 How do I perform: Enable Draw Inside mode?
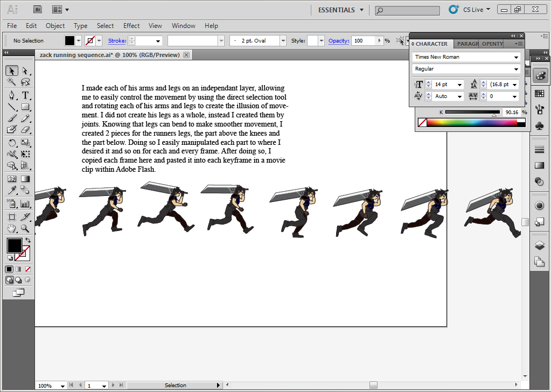(x=27, y=280)
